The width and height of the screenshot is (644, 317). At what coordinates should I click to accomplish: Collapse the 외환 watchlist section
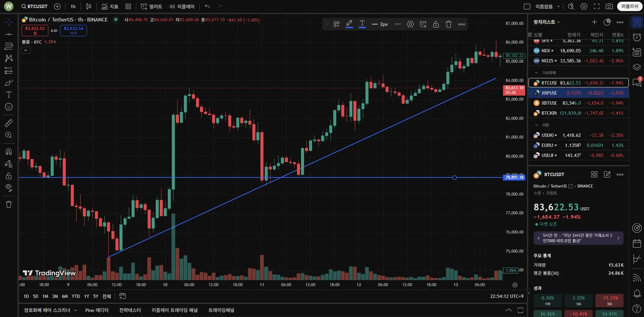click(536, 125)
